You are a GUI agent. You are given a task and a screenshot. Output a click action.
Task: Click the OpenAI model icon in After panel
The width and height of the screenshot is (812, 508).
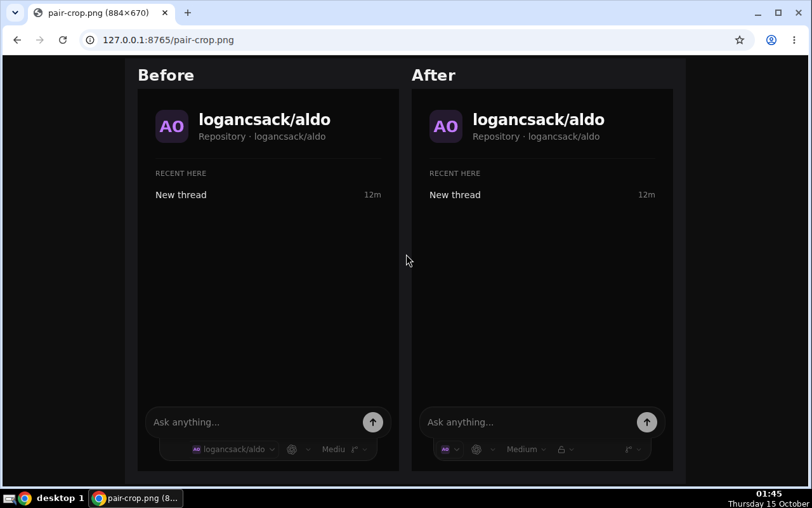[476, 450]
